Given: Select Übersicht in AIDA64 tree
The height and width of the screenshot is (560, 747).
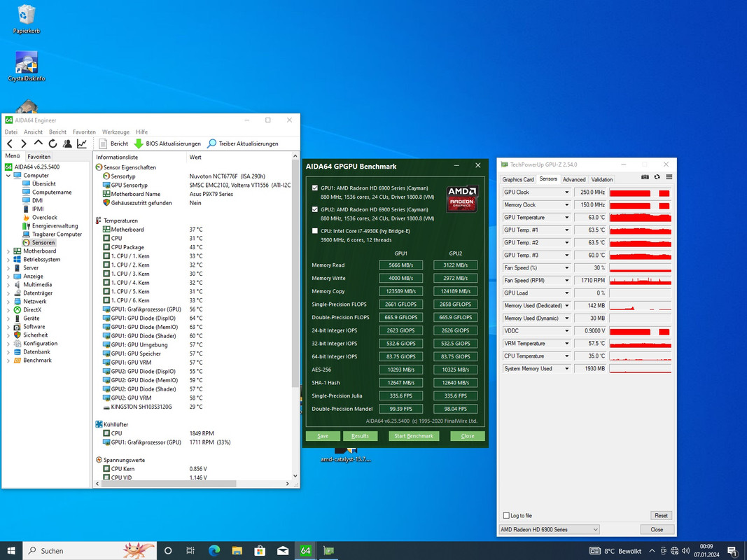Looking at the screenshot, I should 44,184.
